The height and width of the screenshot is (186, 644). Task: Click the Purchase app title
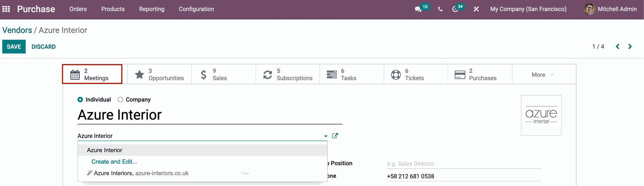(36, 9)
